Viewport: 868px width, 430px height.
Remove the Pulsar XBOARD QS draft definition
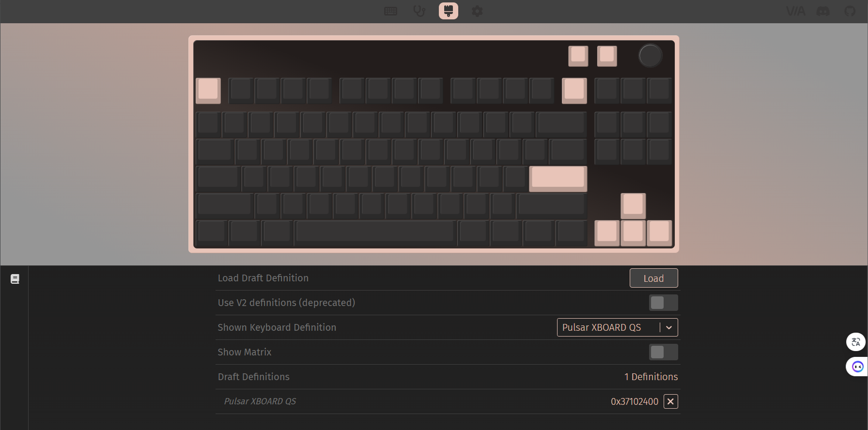point(671,401)
